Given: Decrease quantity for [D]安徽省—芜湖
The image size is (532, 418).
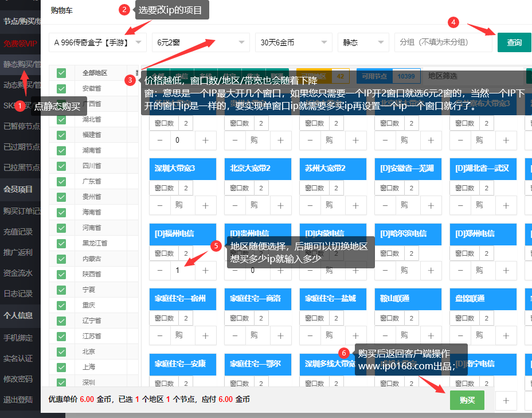Looking at the screenshot, I should 385,205.
